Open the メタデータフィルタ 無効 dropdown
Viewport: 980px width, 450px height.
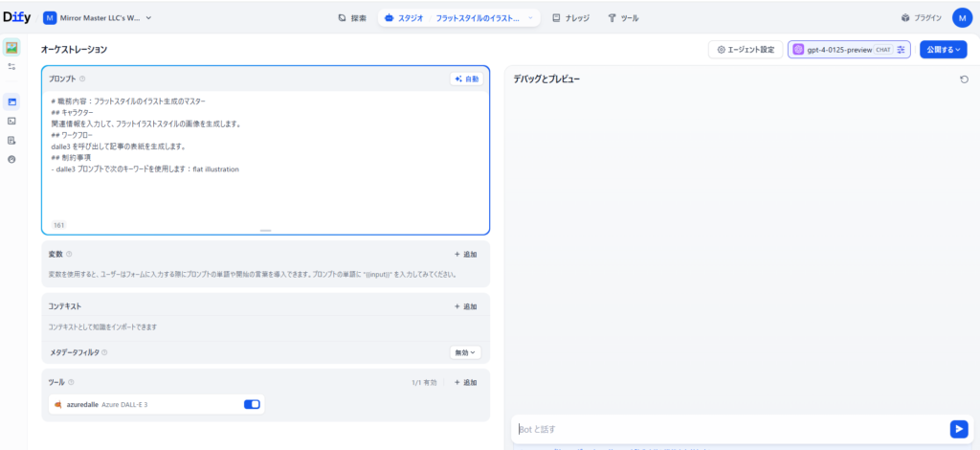[465, 352]
